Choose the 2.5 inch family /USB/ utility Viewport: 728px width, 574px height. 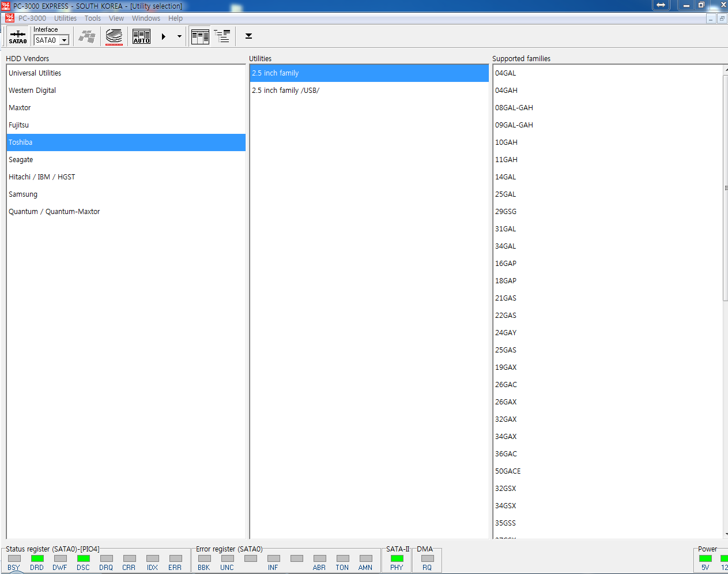[x=369, y=91]
